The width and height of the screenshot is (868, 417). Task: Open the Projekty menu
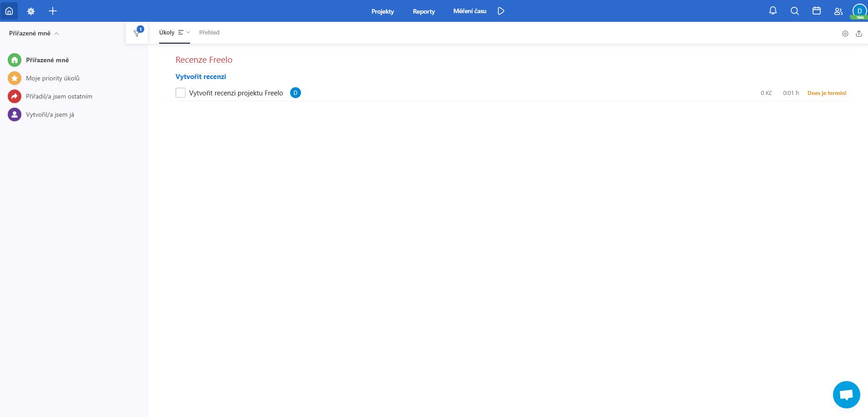(383, 11)
